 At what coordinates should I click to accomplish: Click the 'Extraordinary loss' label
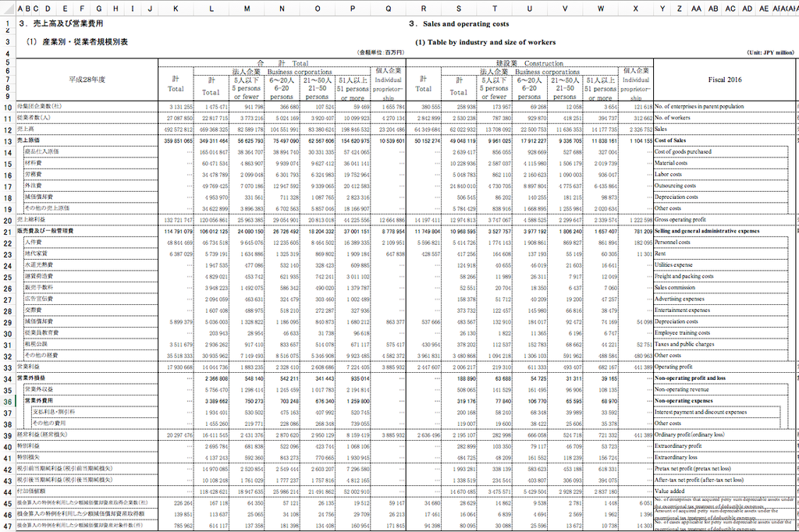click(675, 457)
